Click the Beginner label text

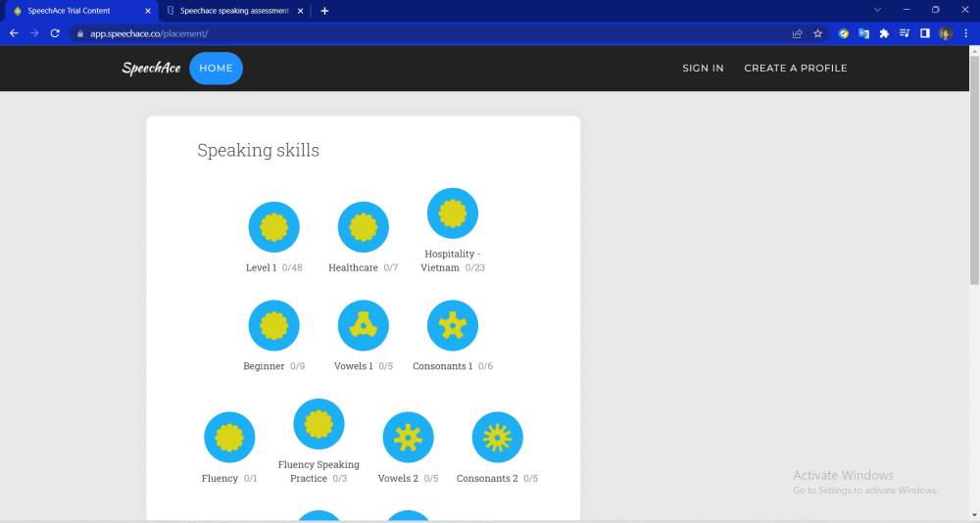pyautogui.click(x=264, y=366)
